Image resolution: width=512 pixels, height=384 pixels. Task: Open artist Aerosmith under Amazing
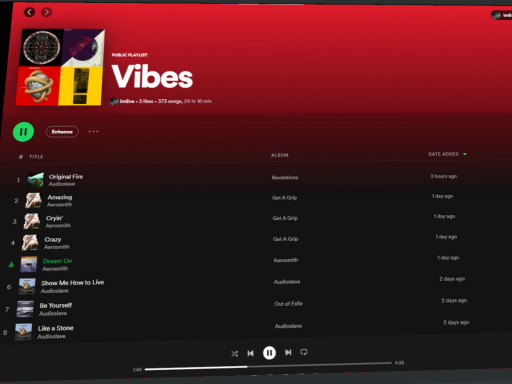click(59, 205)
